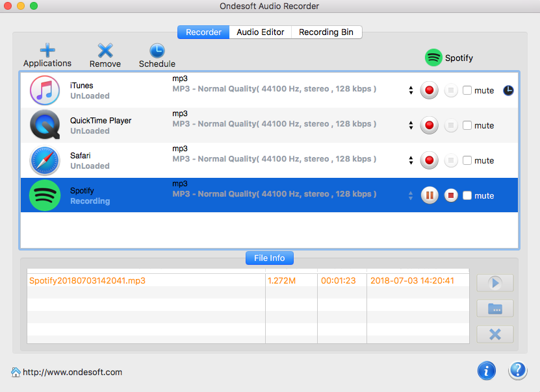The width and height of the screenshot is (540, 392).
Task: Enable mute for Safari
Action: coord(467,160)
